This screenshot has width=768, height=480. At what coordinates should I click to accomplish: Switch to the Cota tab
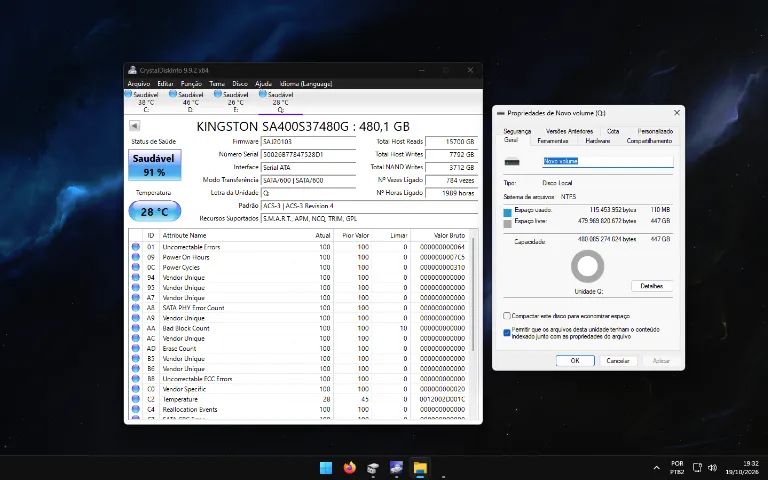613,131
